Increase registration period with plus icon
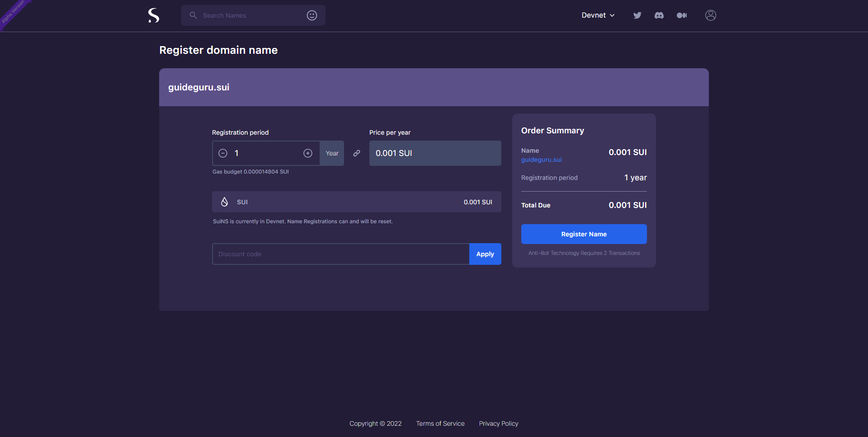Screen dimensions: 868x437 point(308,153)
